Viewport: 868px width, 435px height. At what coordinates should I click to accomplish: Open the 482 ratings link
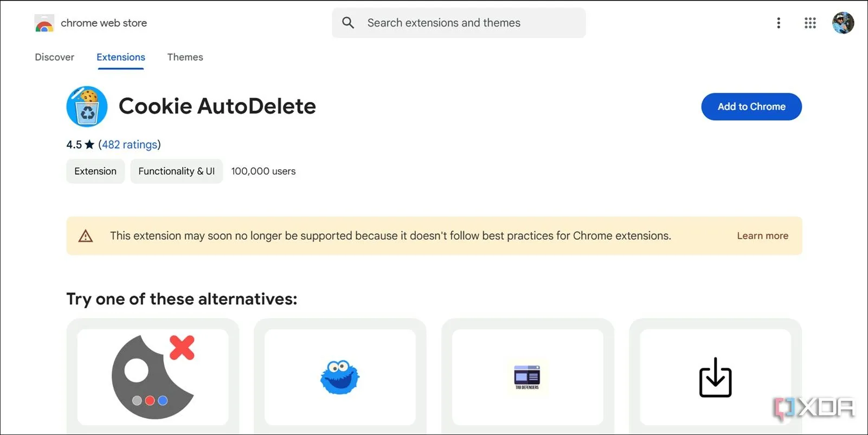129,145
